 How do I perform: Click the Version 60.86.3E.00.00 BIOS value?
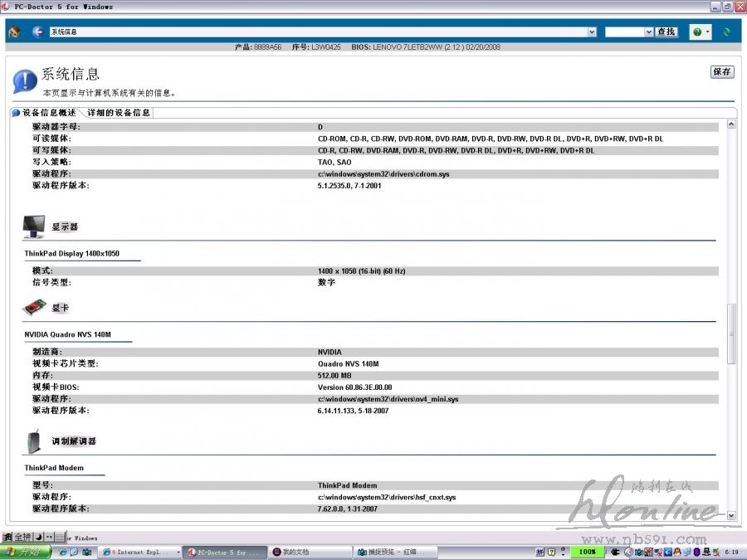355,387
